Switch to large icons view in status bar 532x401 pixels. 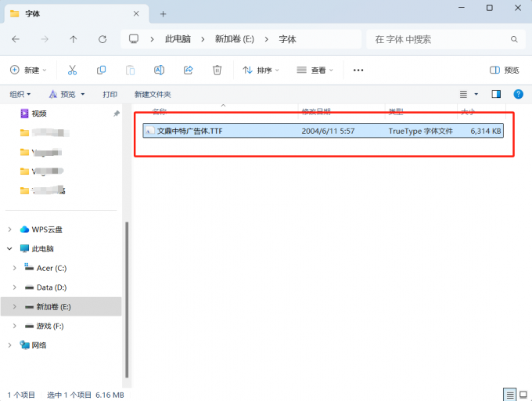click(523, 395)
